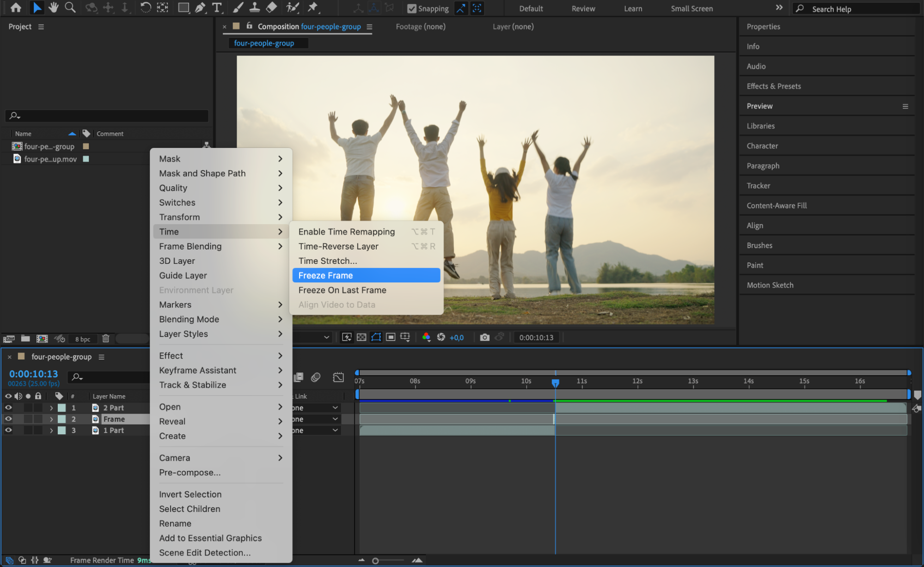Toggle visibility of 1 Part layer

8,430
